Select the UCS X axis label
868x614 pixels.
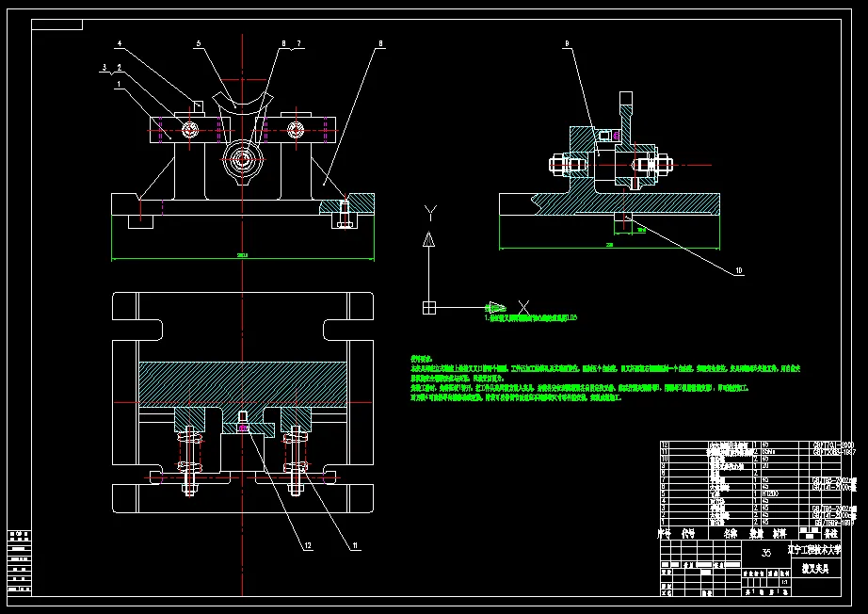[523, 308]
